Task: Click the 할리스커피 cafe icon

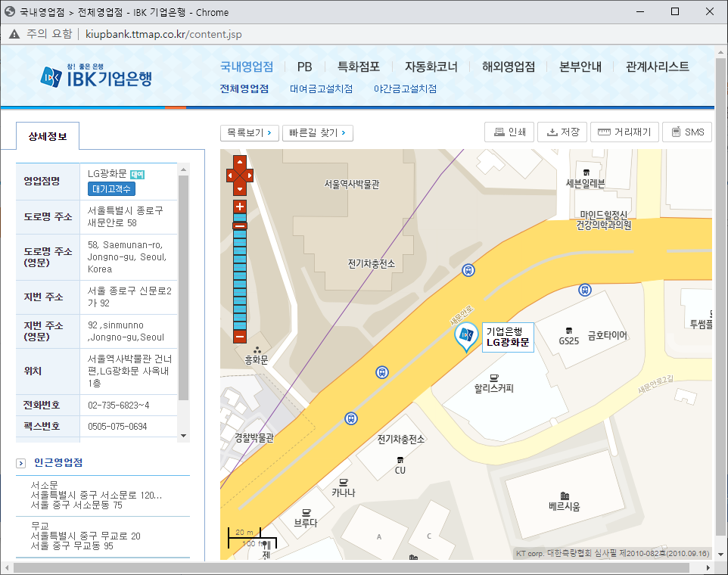Action: pyautogui.click(x=494, y=378)
